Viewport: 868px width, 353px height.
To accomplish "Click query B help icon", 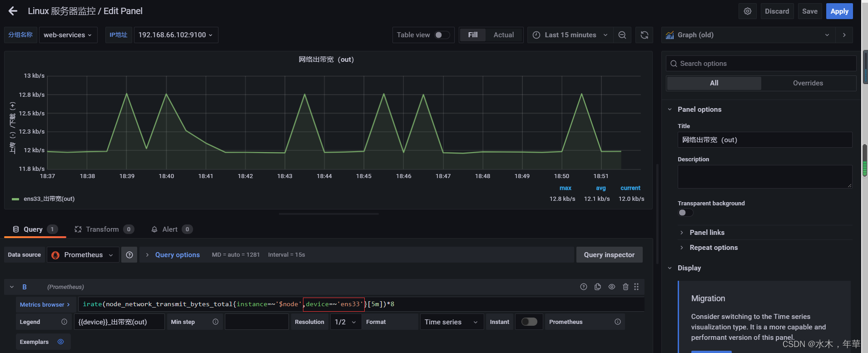I will [584, 287].
